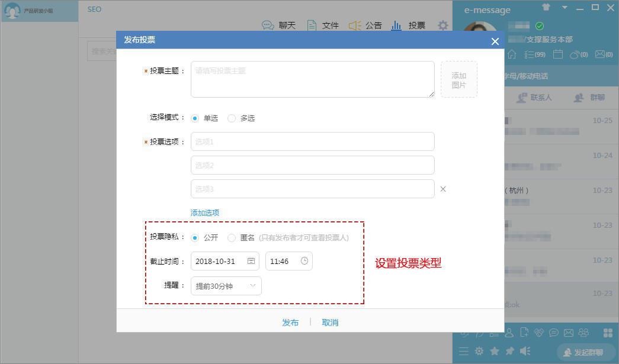Click the new document icon in bottom bar
The image size is (619, 364).
point(524,333)
